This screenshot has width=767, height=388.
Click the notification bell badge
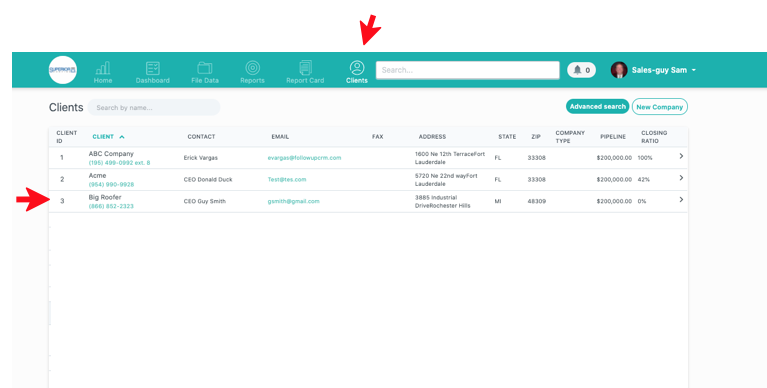(582, 70)
